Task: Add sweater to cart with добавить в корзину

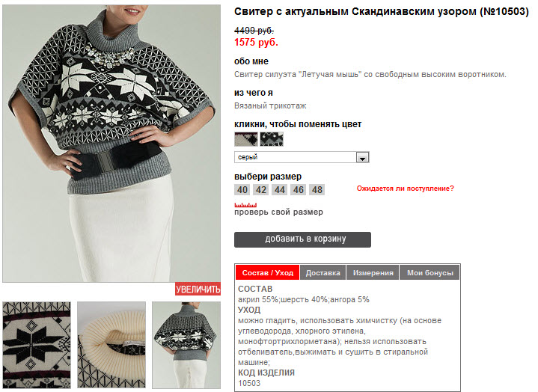Action: coord(302,239)
